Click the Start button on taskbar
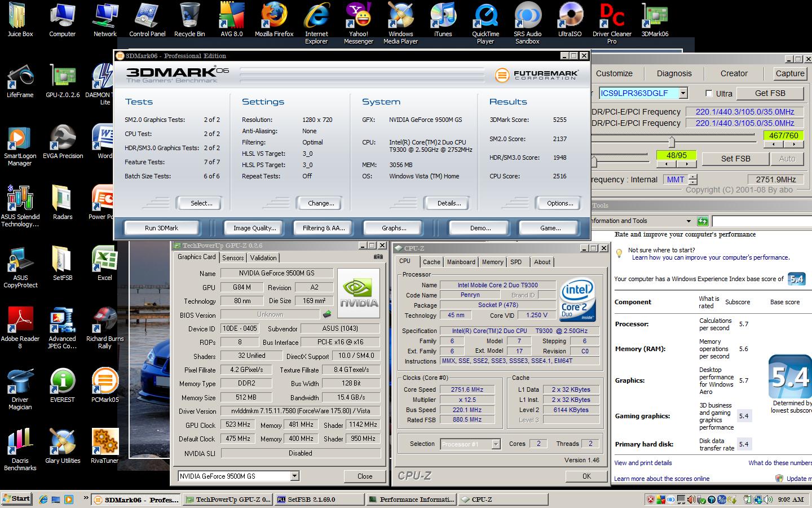The width and height of the screenshot is (812, 508). pos(16,498)
